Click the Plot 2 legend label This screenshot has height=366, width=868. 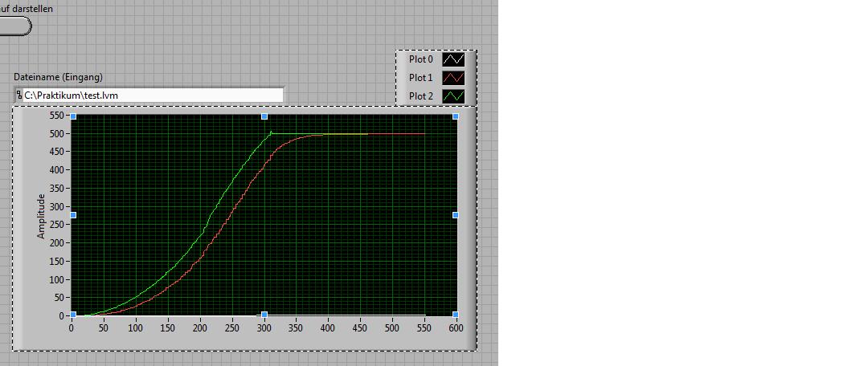click(x=421, y=96)
